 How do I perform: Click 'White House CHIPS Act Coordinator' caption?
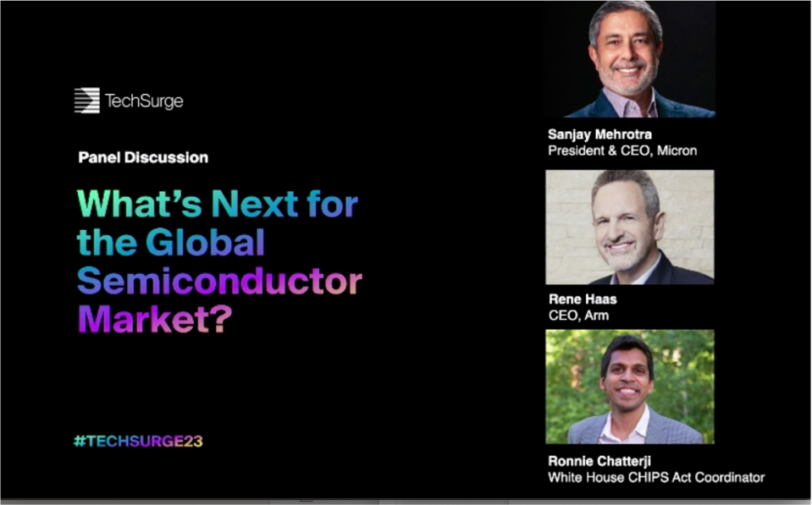click(x=656, y=477)
